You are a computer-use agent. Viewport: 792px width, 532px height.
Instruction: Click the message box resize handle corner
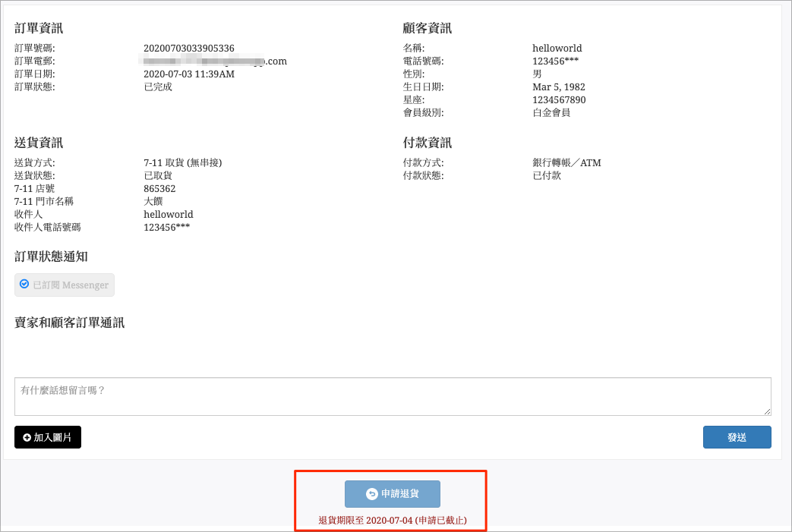(767, 412)
